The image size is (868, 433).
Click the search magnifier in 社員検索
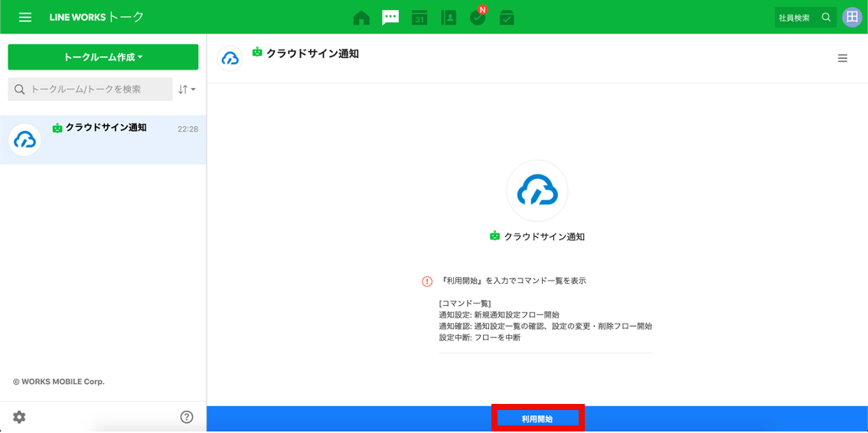[826, 18]
